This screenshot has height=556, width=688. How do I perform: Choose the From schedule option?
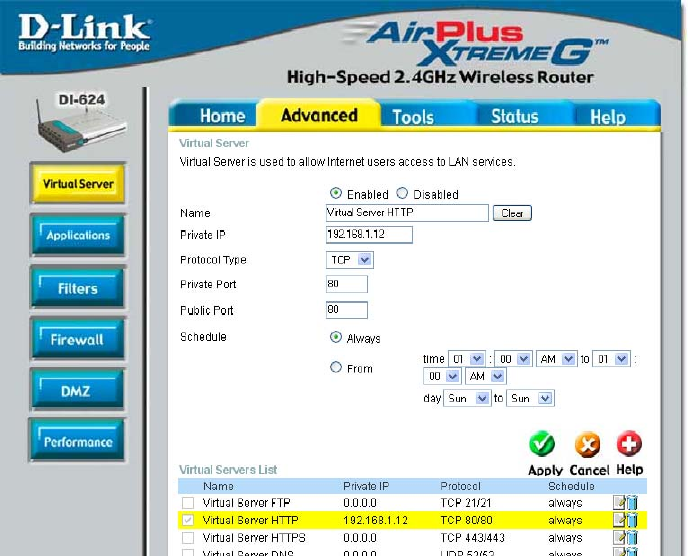point(336,367)
